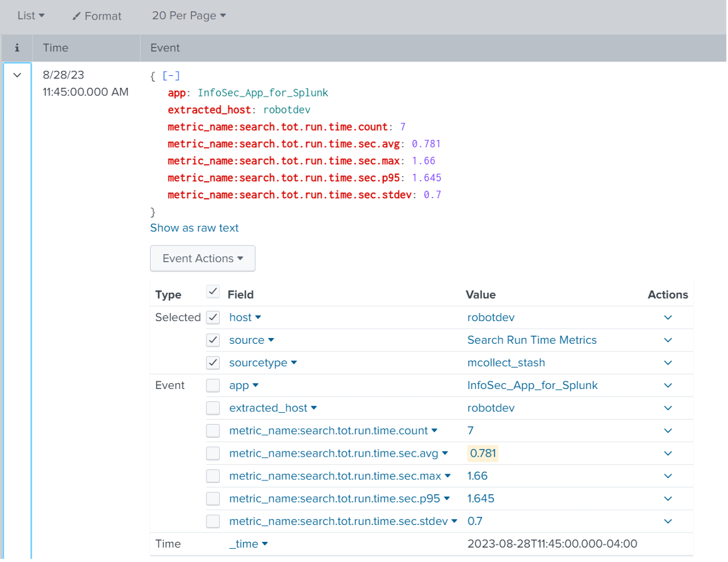Open the Format pencil option

[x=97, y=16]
